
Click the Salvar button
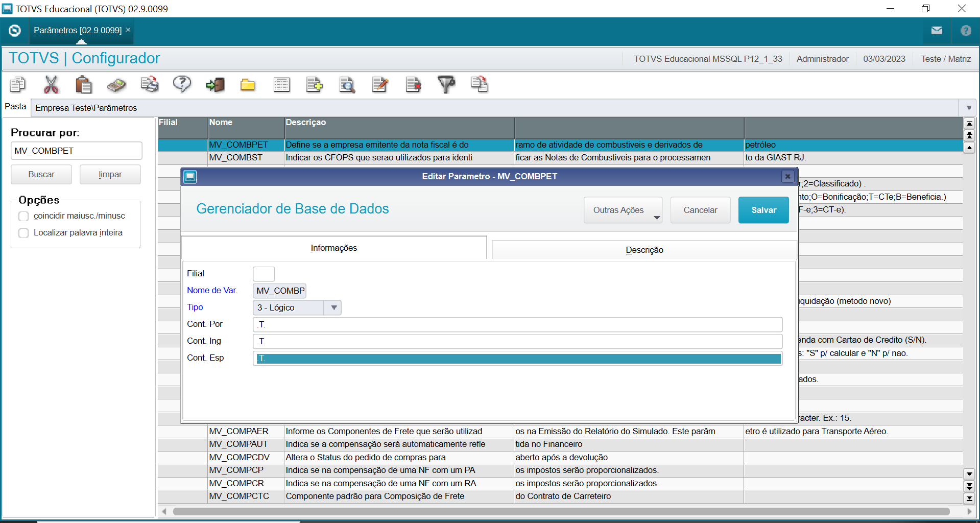tap(763, 210)
